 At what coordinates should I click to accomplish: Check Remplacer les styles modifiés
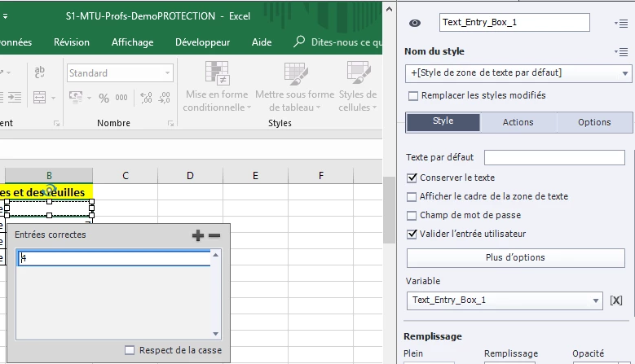click(413, 96)
